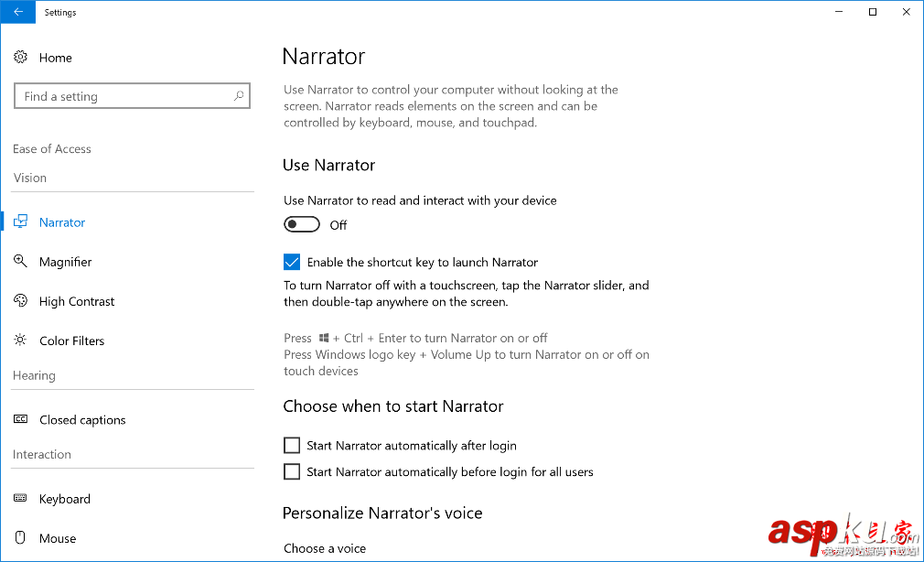
Task: Click the Color Filters sun icon
Action: click(x=20, y=340)
